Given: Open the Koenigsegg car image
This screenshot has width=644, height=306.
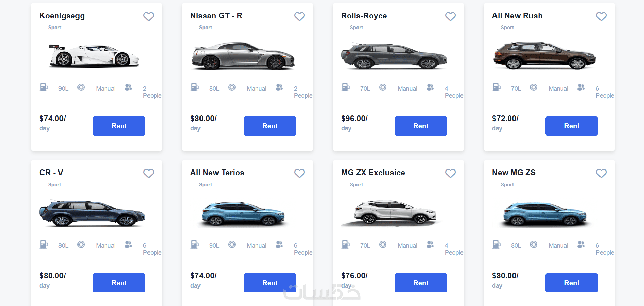Looking at the screenshot, I should (93, 56).
